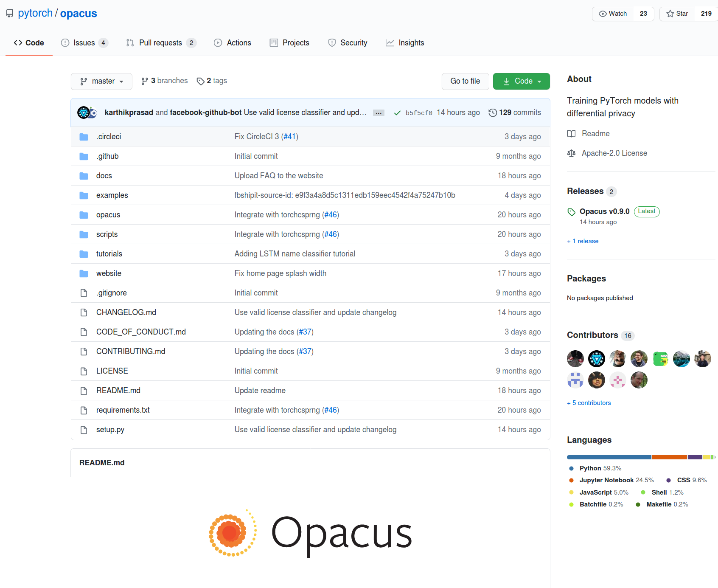Viewport: 718px width, 588px height.
Task: Click the file icon for requirements.txt
Action: pos(84,410)
